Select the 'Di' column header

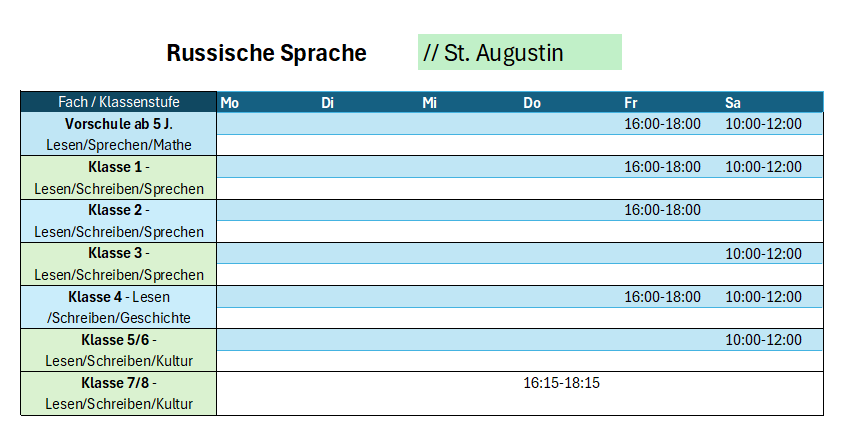[x=327, y=102]
